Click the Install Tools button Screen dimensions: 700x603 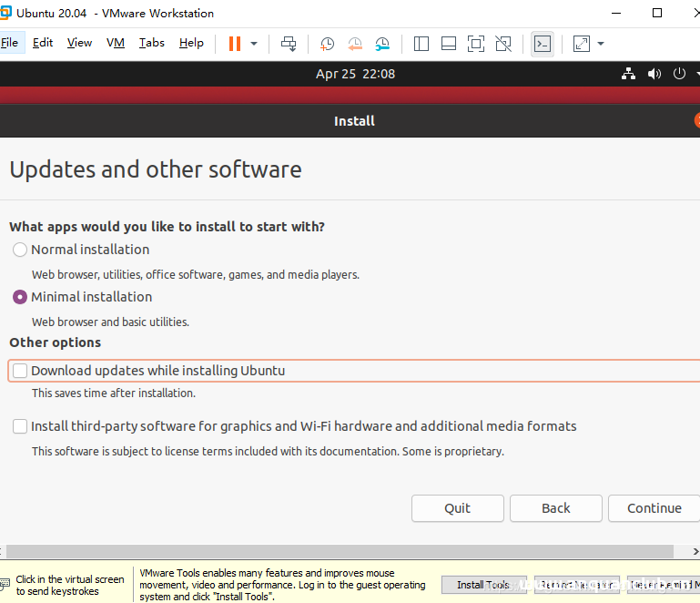coord(483,585)
